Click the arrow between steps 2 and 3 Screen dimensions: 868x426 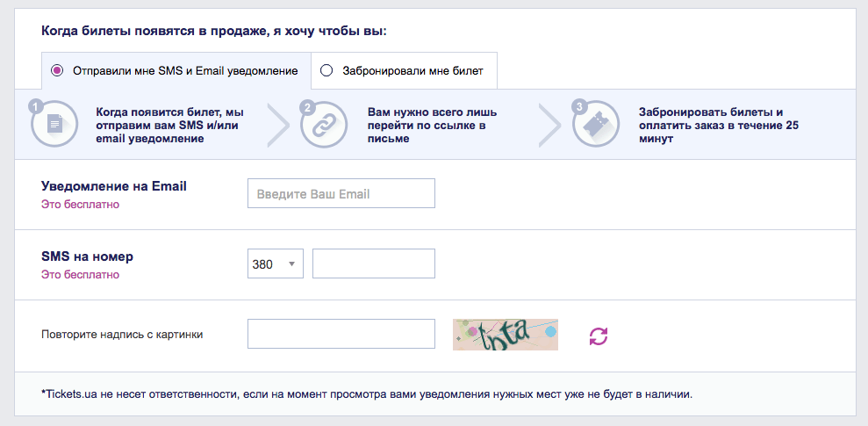549,126
